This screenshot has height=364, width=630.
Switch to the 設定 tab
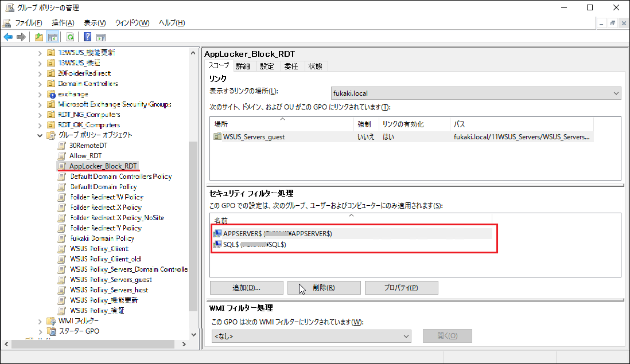(x=267, y=66)
